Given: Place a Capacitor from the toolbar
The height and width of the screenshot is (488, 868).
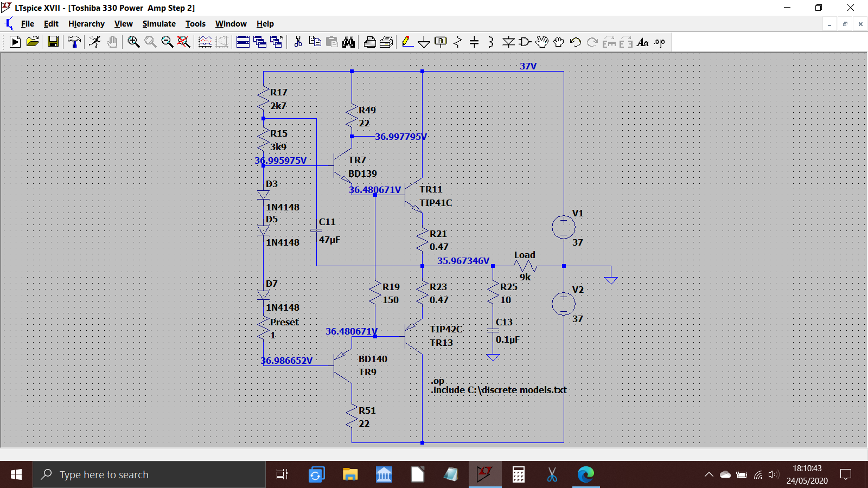Looking at the screenshot, I should [x=474, y=42].
